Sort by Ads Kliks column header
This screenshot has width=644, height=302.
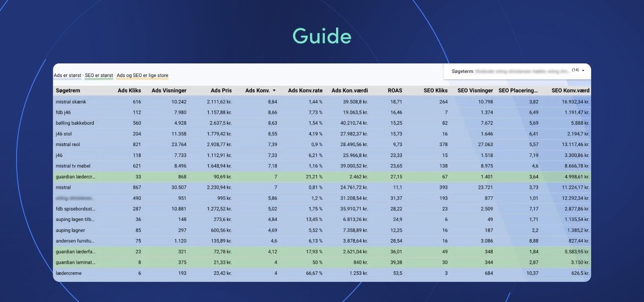pos(129,91)
